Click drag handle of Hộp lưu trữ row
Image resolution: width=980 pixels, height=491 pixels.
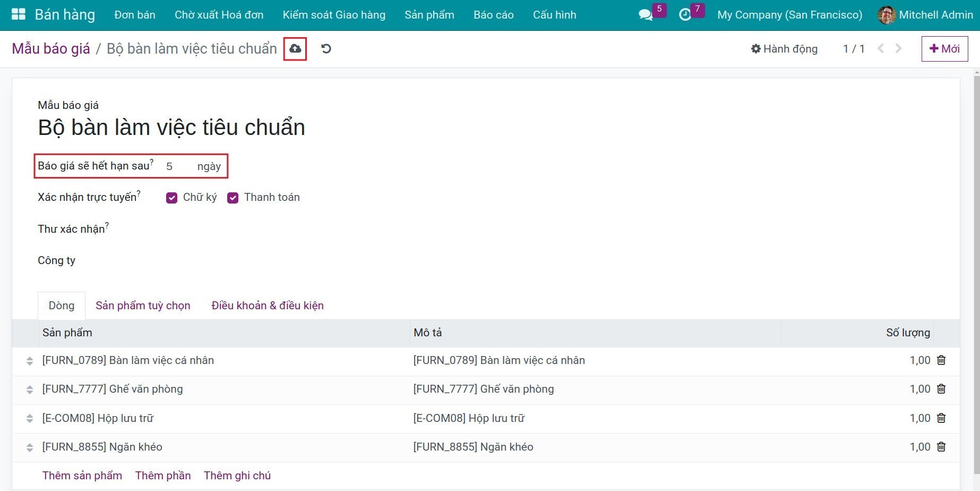30,419
